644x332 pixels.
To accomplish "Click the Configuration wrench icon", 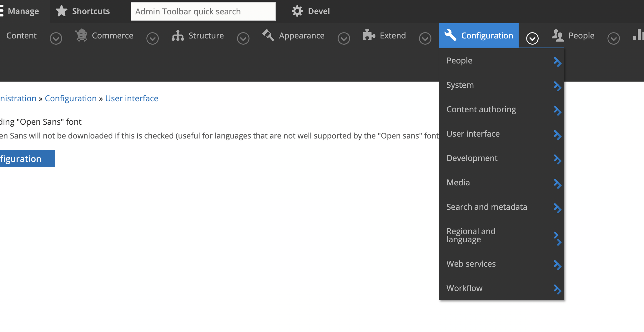I will point(450,35).
